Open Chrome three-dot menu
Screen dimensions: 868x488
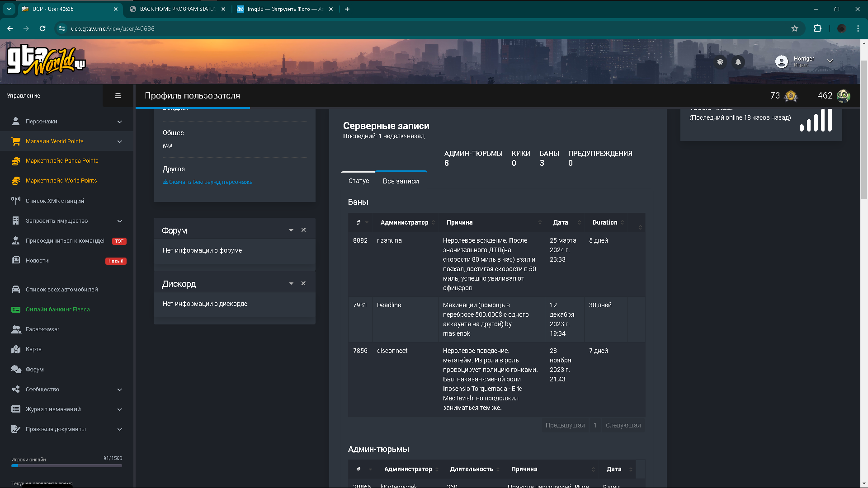pos(858,28)
